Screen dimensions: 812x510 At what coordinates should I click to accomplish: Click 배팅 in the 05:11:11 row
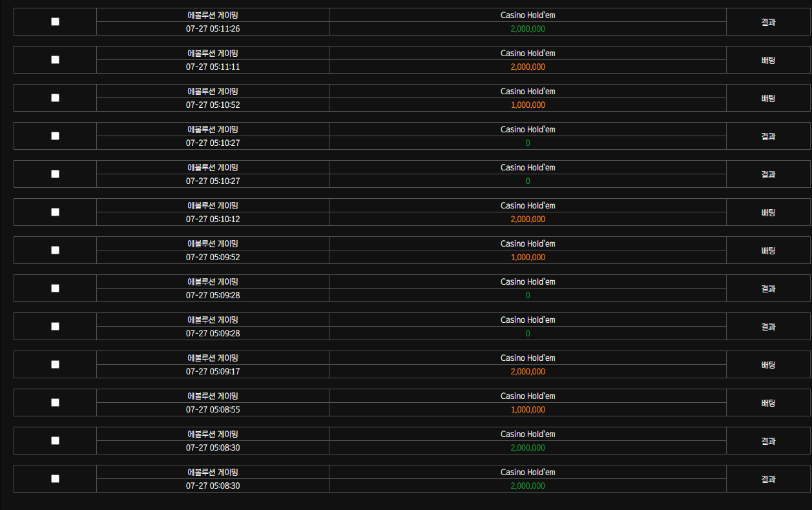tap(768, 60)
